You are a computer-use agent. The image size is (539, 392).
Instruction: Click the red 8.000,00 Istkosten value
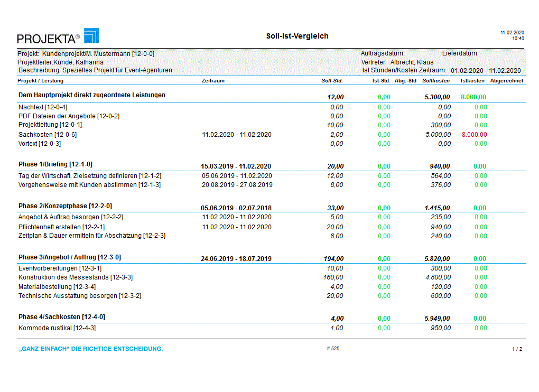(x=474, y=135)
